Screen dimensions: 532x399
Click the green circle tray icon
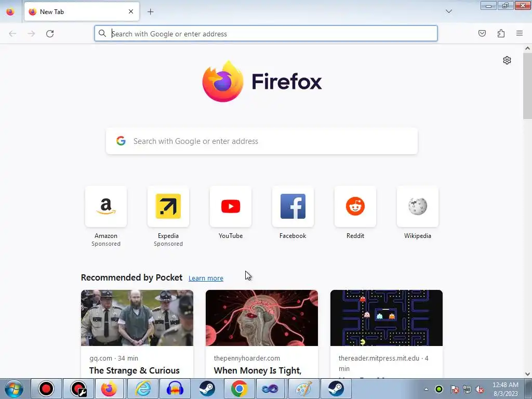(x=439, y=389)
